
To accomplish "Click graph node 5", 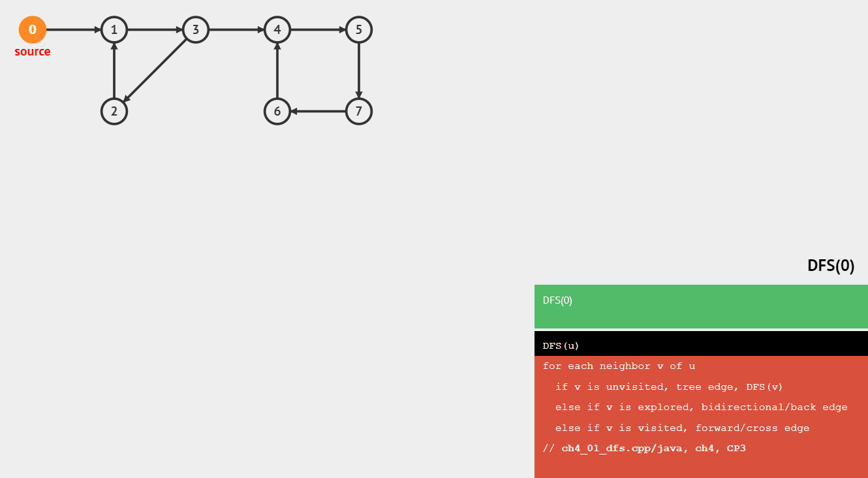I will pos(358,29).
